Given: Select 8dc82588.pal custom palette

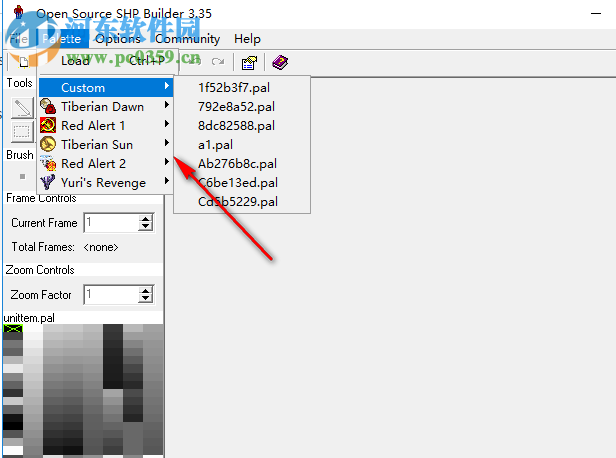Looking at the screenshot, I should coord(242,126).
